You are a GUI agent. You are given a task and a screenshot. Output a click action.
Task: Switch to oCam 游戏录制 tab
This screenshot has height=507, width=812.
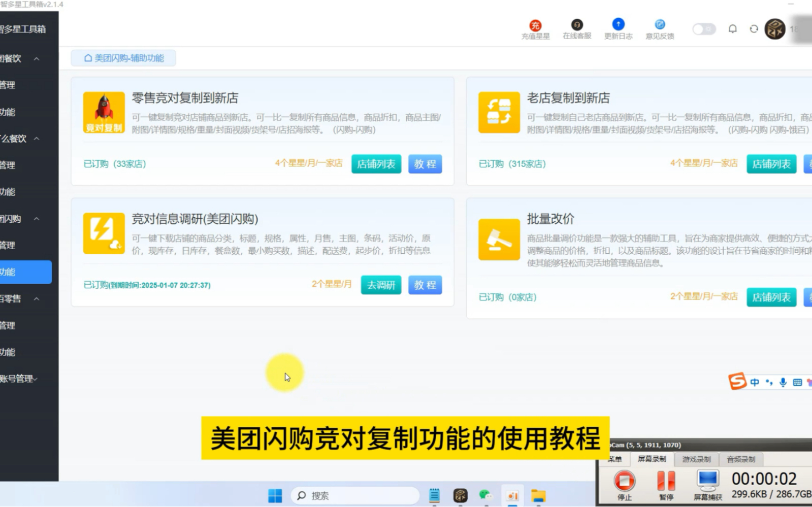[696, 459]
